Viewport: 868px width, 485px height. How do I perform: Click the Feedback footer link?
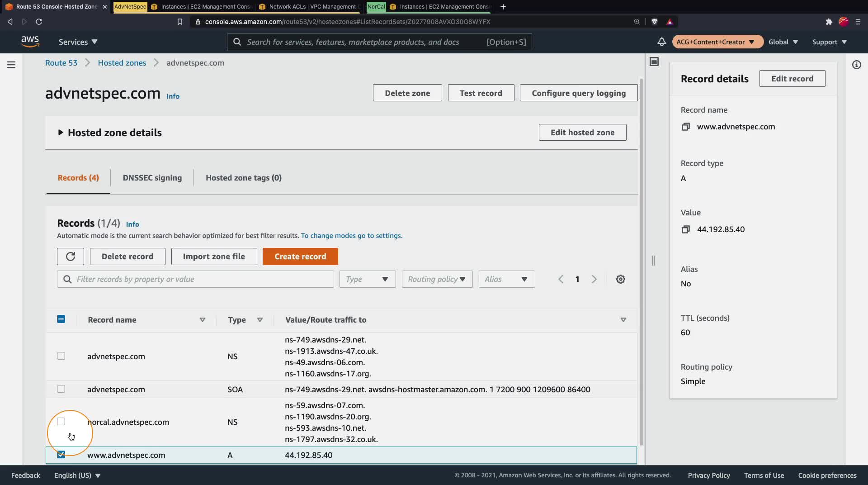point(26,475)
